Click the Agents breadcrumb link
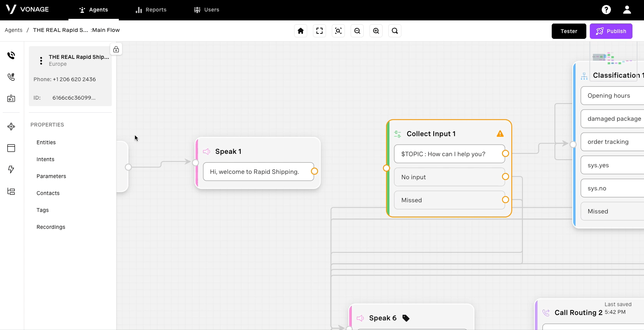The width and height of the screenshot is (644, 330). coord(13,30)
